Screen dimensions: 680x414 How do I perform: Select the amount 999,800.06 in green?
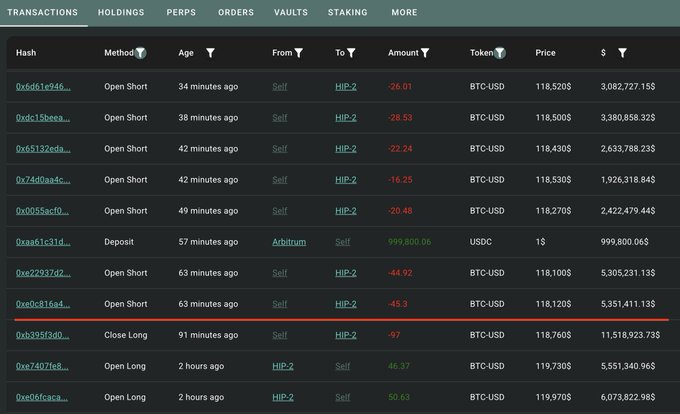409,242
